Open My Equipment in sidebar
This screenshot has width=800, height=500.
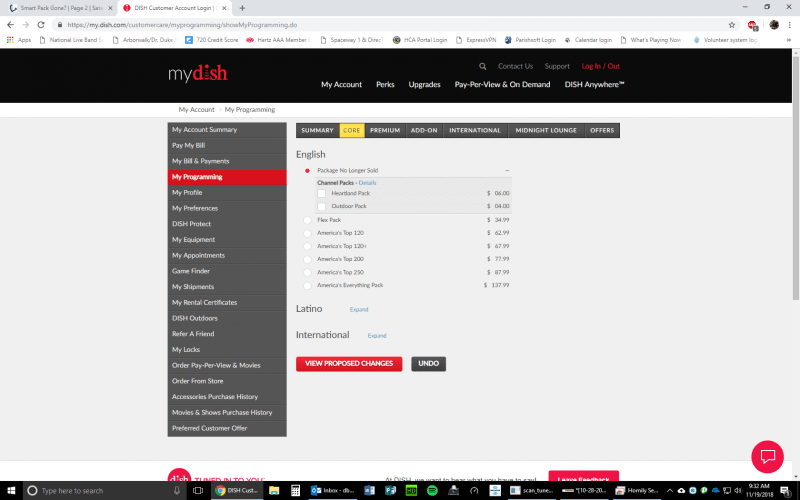point(227,240)
